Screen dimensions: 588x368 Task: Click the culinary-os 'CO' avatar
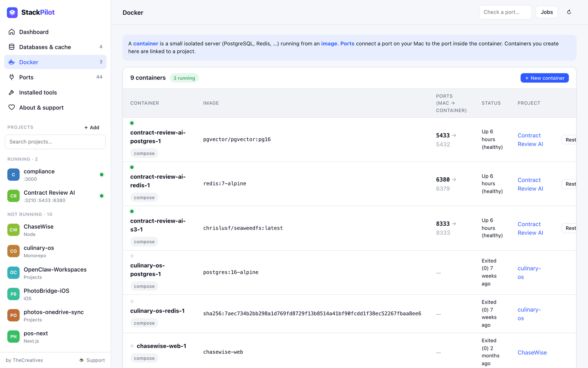click(x=14, y=251)
